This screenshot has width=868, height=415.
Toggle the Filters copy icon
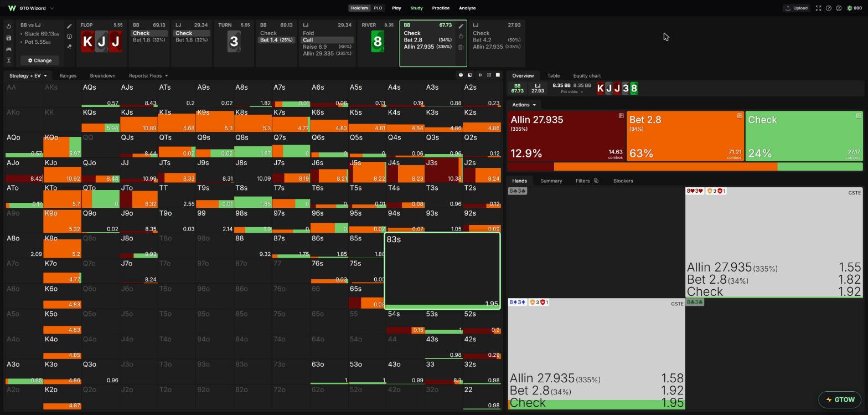[596, 181]
